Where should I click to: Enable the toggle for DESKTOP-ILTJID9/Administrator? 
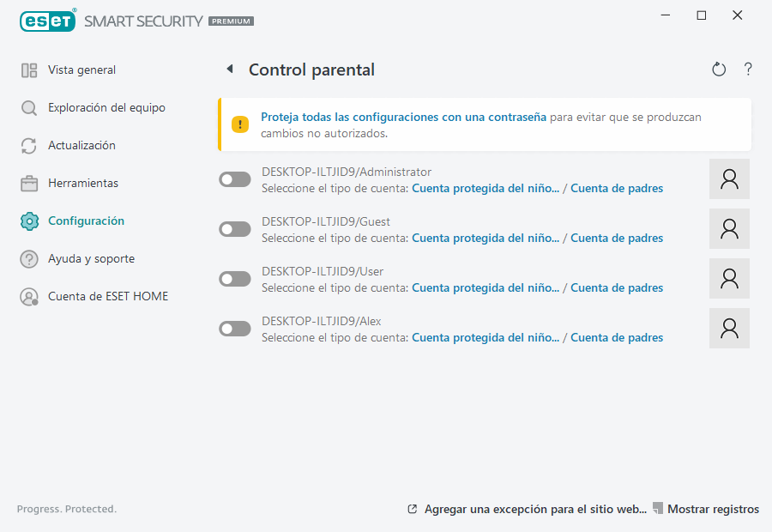point(234,178)
